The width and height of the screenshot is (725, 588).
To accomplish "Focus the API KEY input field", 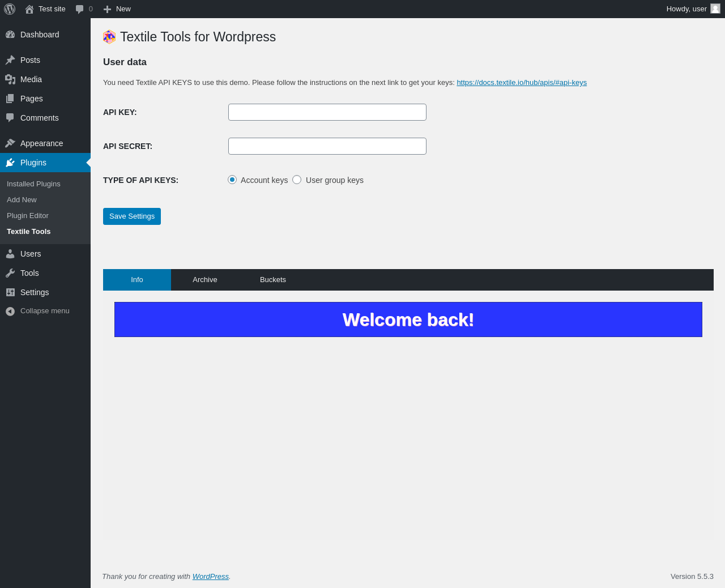I will pos(327,112).
